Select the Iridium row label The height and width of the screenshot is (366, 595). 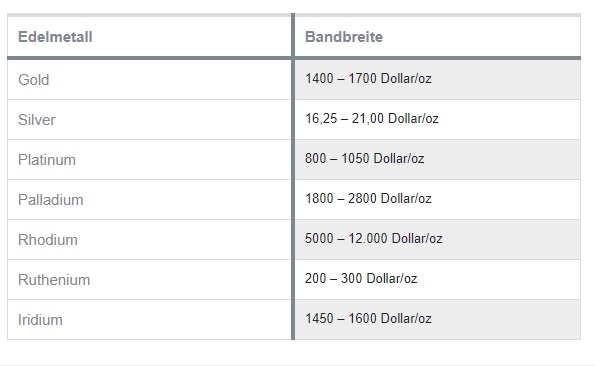point(40,320)
